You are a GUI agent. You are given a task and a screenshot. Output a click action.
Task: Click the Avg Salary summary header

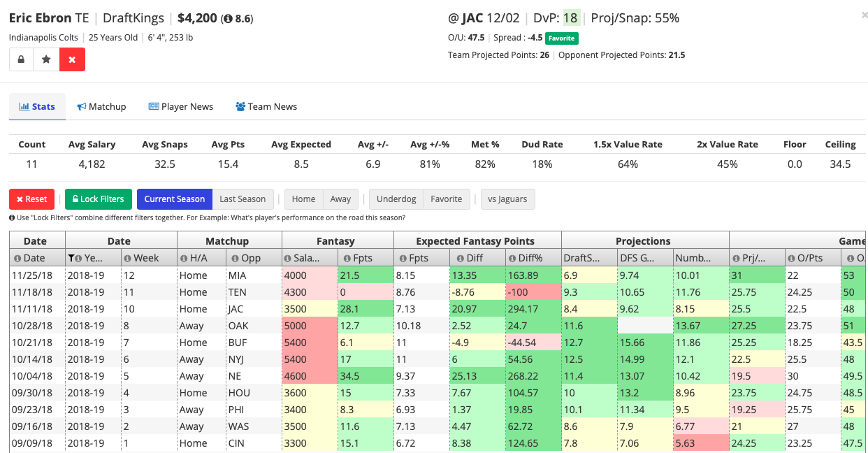(x=92, y=145)
